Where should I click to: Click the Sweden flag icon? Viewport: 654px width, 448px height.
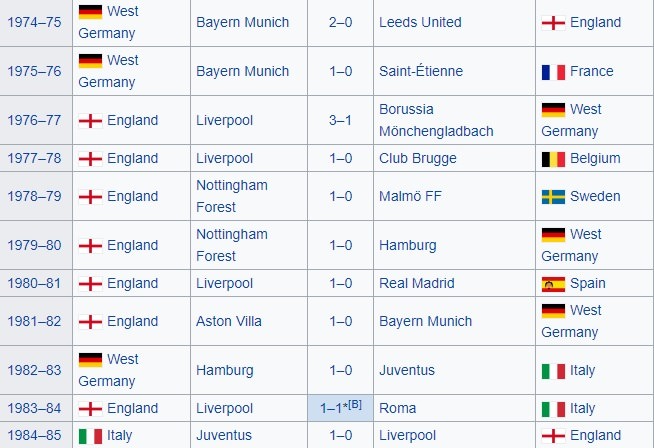pyautogui.click(x=553, y=196)
